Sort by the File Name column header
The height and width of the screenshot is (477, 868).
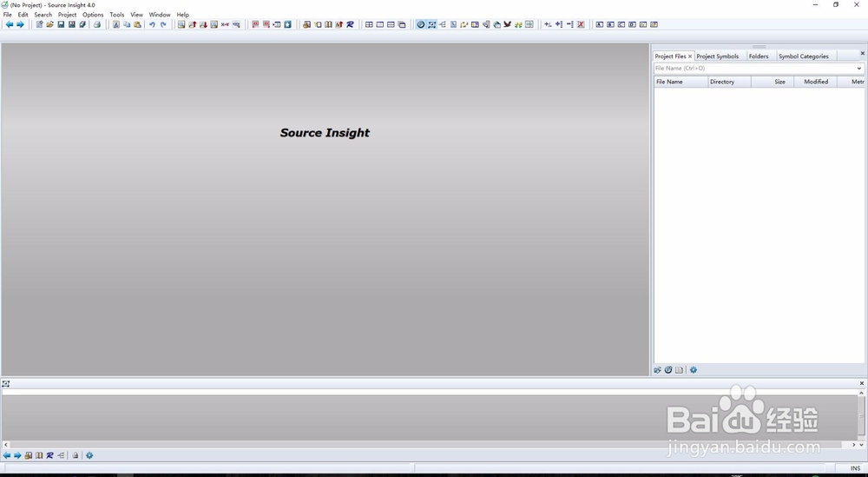[x=681, y=82]
